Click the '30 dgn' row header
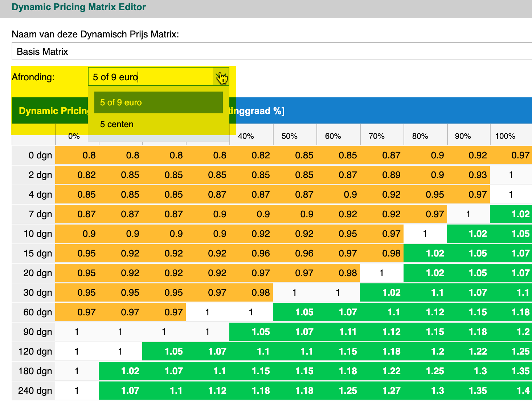This screenshot has width=532, height=404. [x=33, y=292]
